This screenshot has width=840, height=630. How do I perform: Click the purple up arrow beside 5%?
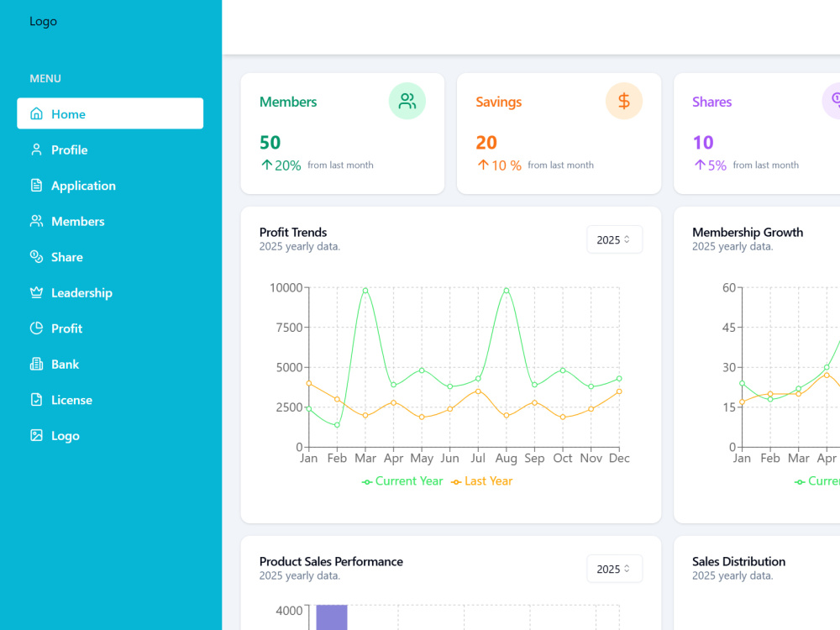[x=700, y=165]
